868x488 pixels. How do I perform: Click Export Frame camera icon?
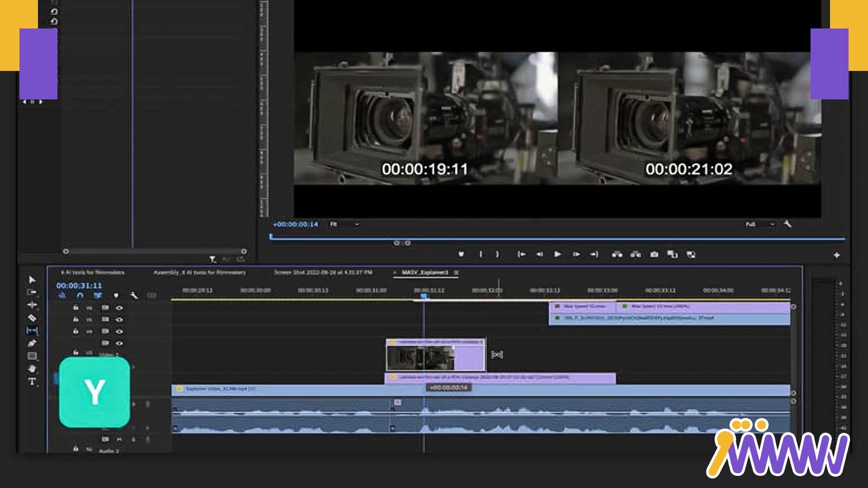pos(654,254)
